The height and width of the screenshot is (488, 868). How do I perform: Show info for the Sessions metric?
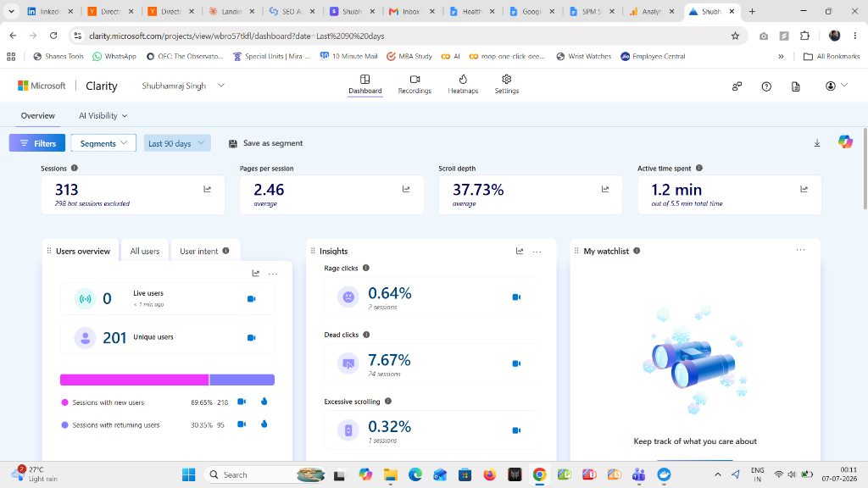[75, 169]
